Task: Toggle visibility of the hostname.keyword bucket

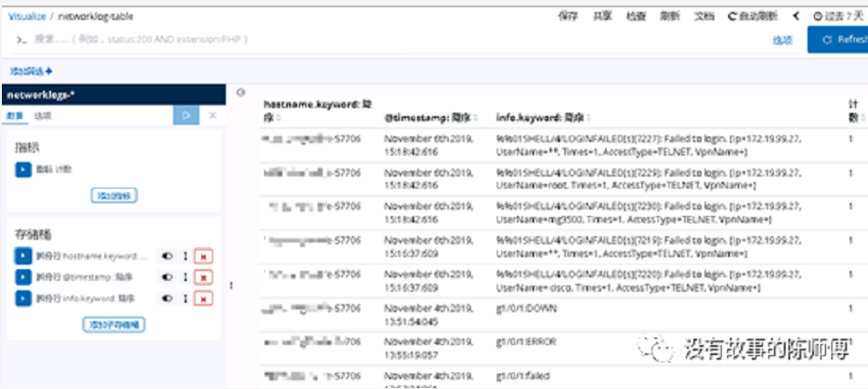Action: pyautogui.click(x=166, y=256)
